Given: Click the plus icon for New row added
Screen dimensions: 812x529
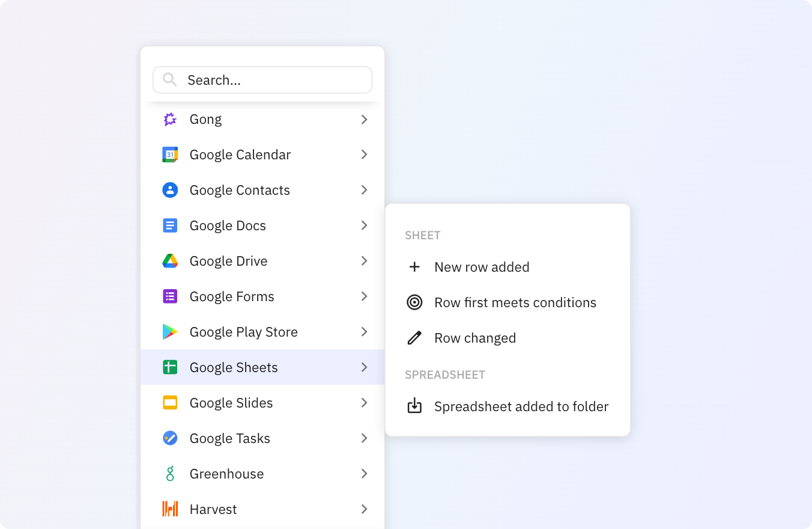Looking at the screenshot, I should tap(414, 267).
